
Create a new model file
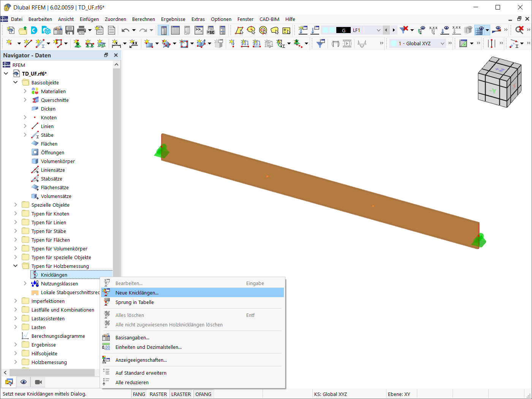11,30
